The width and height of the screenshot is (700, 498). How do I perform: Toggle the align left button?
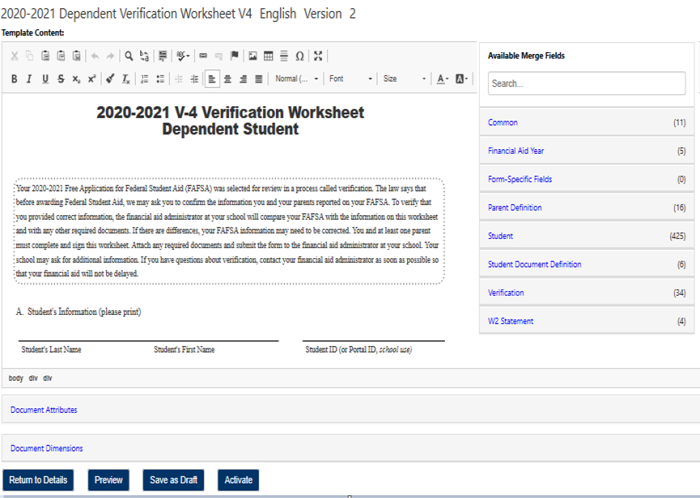(x=212, y=79)
